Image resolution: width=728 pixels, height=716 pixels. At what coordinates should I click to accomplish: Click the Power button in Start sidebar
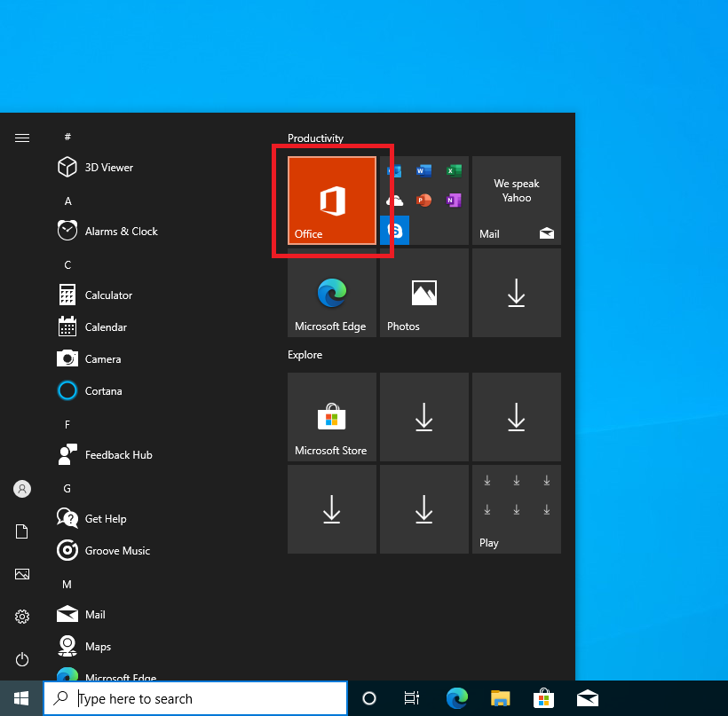tap(22, 659)
